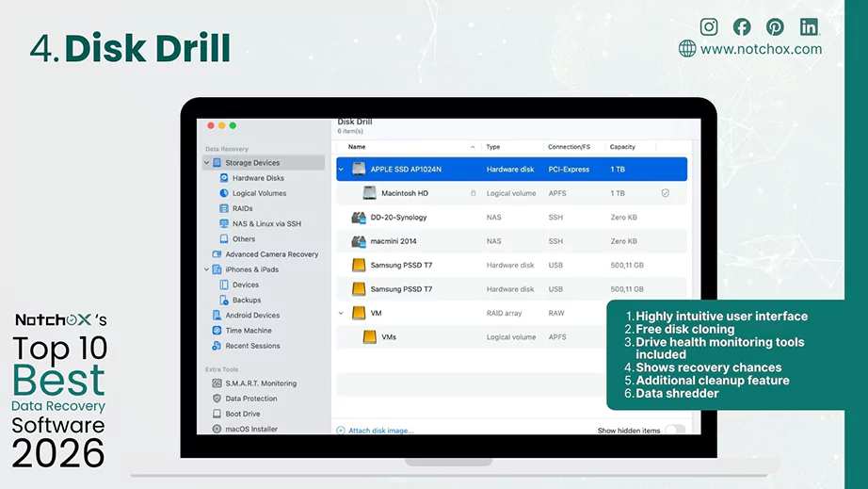Click the Logical Volumes icon
This screenshot has height=489, width=868.
click(x=224, y=193)
